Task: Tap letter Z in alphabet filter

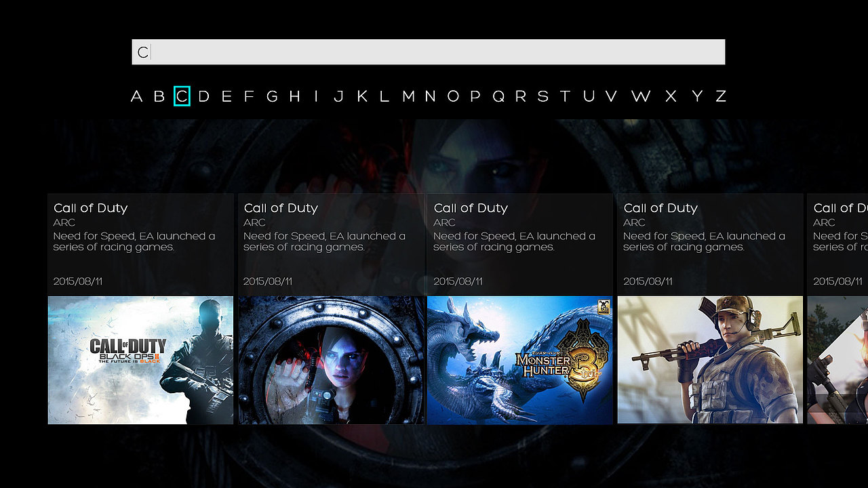Action: point(721,96)
